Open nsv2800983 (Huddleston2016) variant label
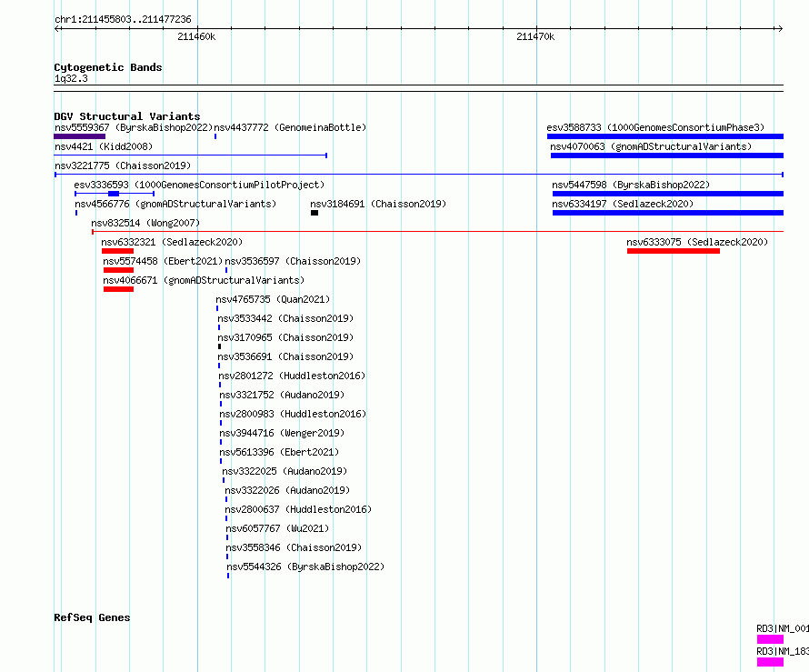The height and width of the screenshot is (672, 809). pyautogui.click(x=293, y=414)
